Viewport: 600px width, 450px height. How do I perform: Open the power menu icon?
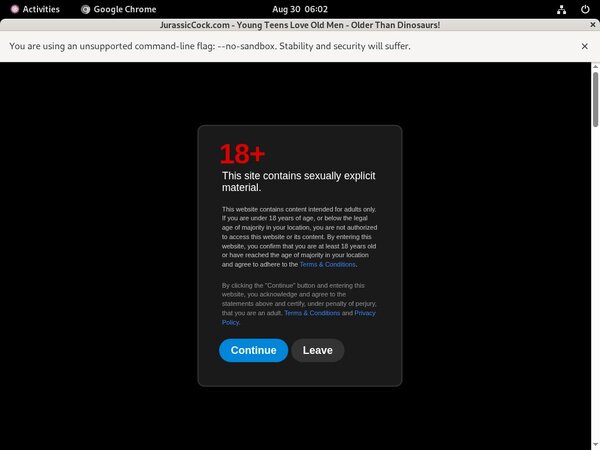pyautogui.click(x=584, y=9)
